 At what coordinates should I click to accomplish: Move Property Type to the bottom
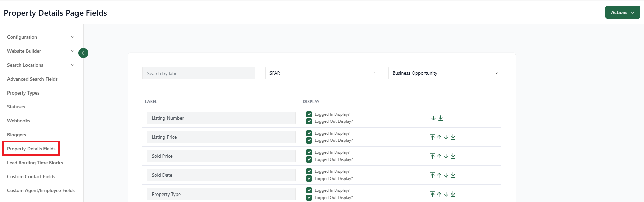point(453,194)
